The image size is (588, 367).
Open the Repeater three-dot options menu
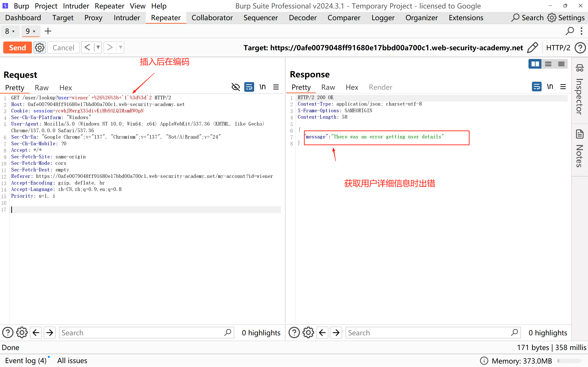pyautogui.click(x=581, y=31)
